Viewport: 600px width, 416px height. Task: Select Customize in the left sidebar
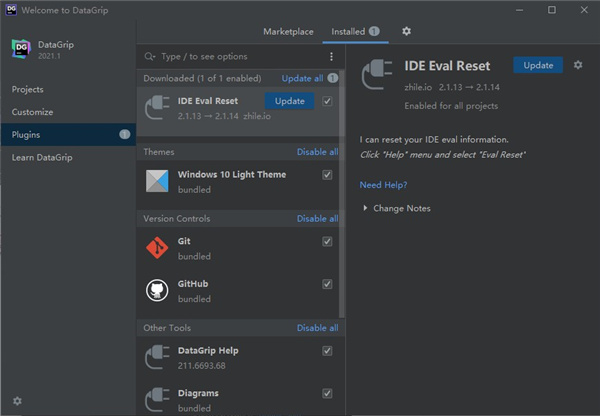click(x=33, y=112)
